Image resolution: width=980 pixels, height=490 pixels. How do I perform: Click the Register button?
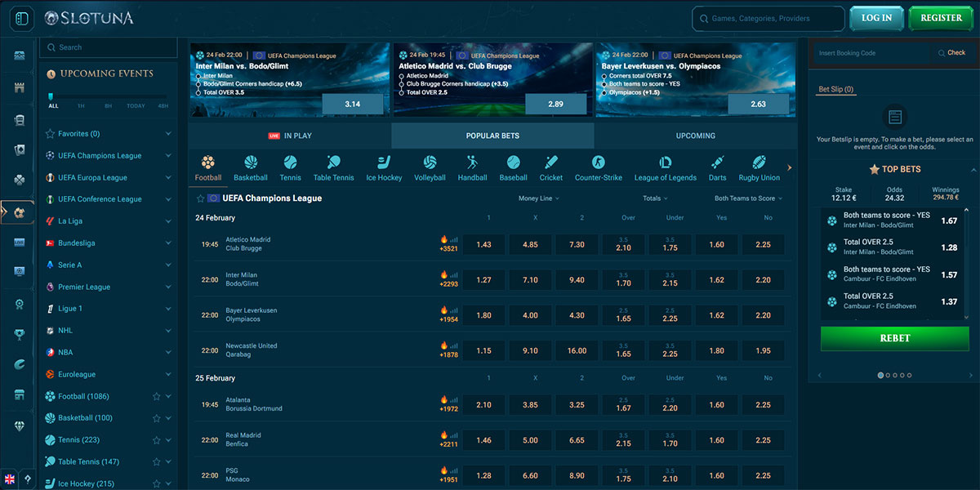(940, 17)
